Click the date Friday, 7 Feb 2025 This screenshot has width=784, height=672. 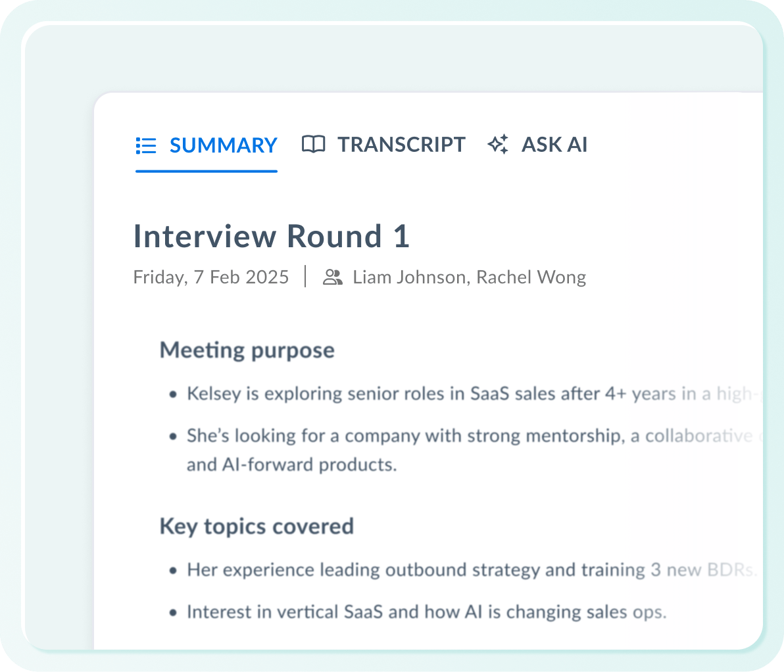coord(210,277)
